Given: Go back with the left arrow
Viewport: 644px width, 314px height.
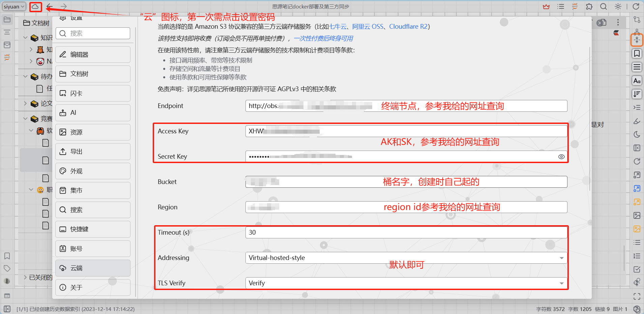Looking at the screenshot, I should click(49, 6).
